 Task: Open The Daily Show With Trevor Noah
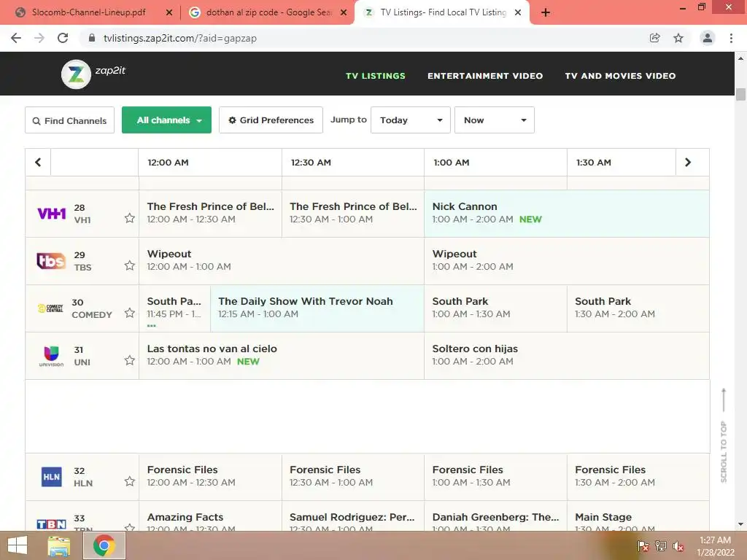pos(317,308)
